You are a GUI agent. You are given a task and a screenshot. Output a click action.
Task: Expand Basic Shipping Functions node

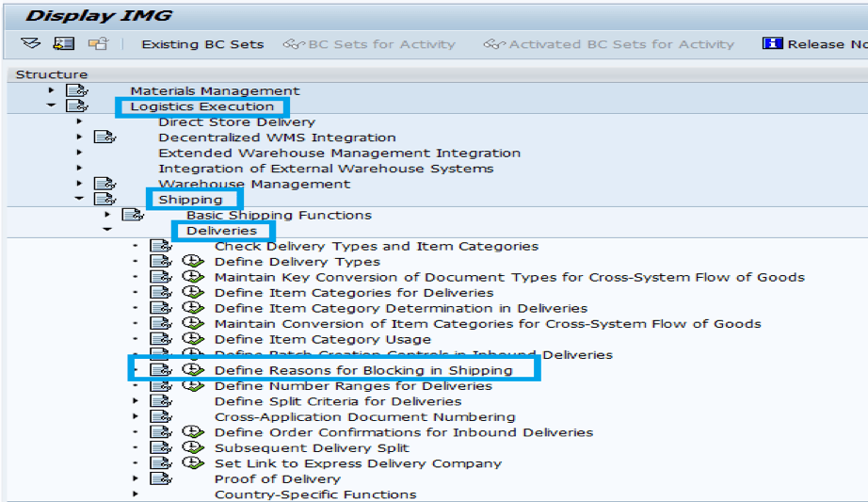(x=107, y=214)
